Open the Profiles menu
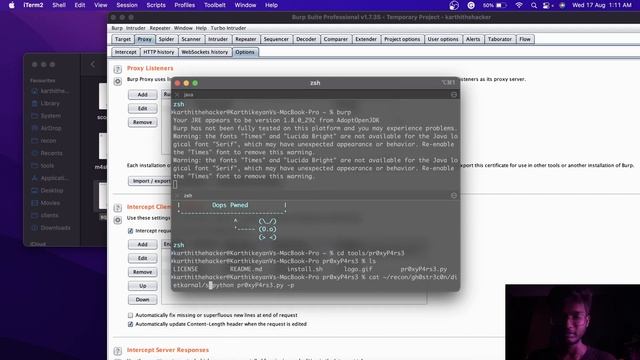The height and width of the screenshot is (360, 640). [184, 5]
